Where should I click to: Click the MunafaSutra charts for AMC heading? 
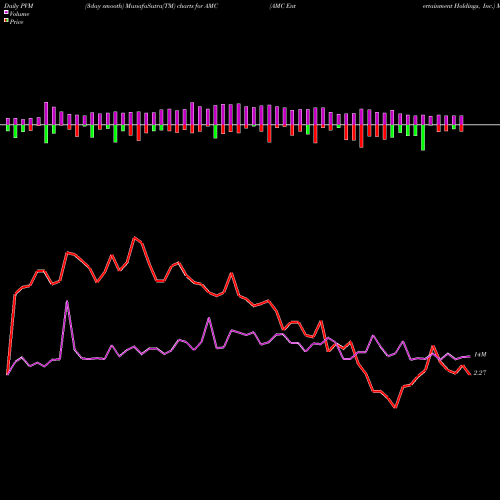[x=152, y=6]
